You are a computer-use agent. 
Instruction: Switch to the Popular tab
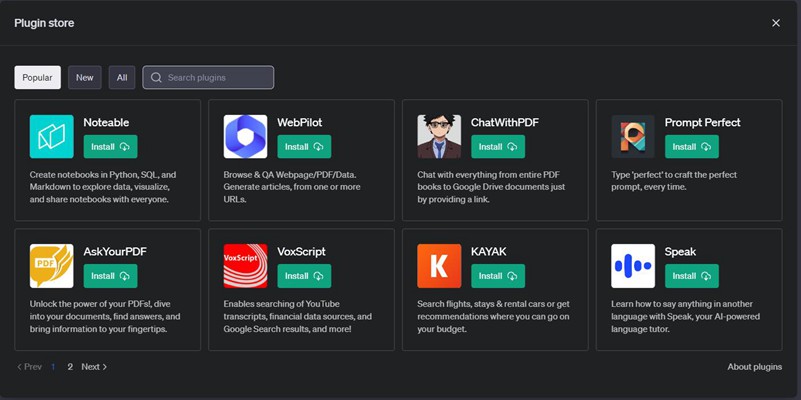[38, 78]
